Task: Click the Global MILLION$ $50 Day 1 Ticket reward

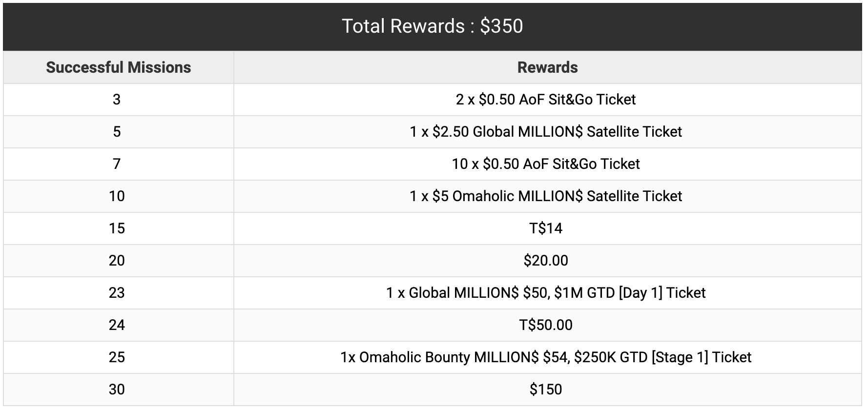Action: (545, 293)
